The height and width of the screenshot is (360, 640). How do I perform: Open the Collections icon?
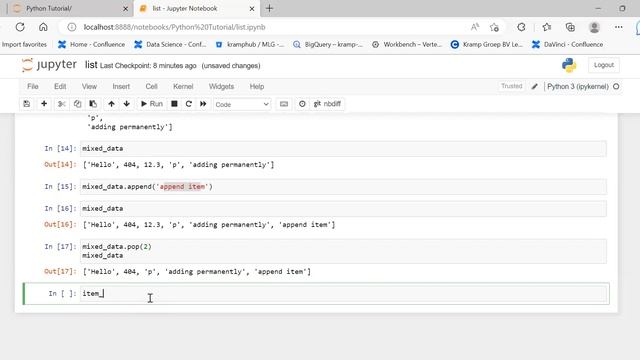(x=570, y=27)
